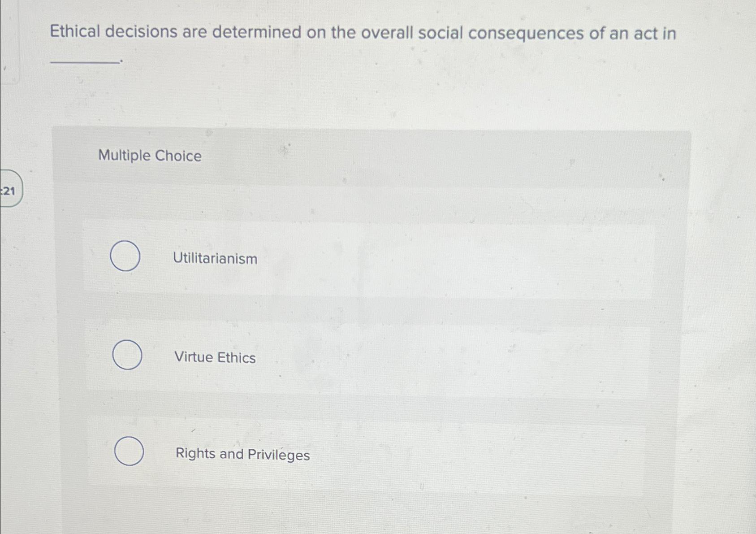756x534 pixels.
Task: Click the Multiple Choice heading label
Action: (x=150, y=156)
